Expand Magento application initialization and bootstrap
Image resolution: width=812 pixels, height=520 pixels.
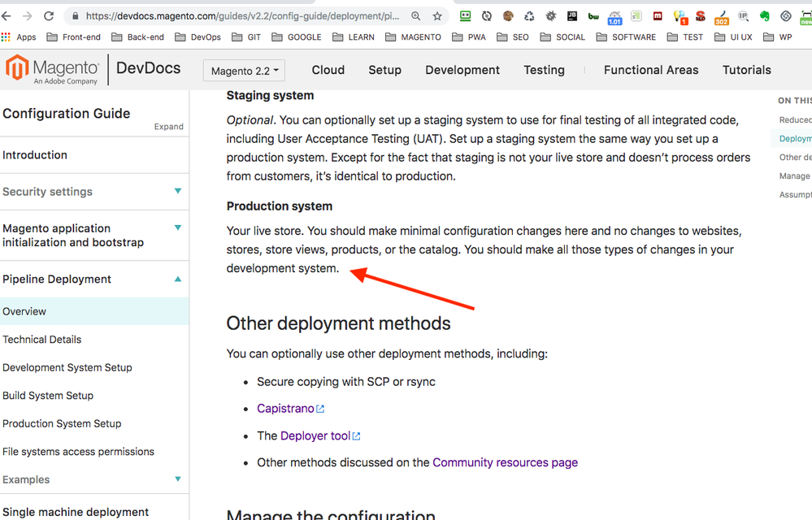coord(178,227)
